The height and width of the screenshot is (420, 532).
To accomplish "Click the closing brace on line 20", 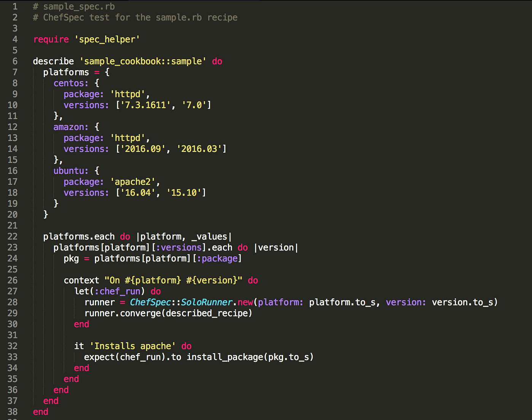I will point(46,215).
